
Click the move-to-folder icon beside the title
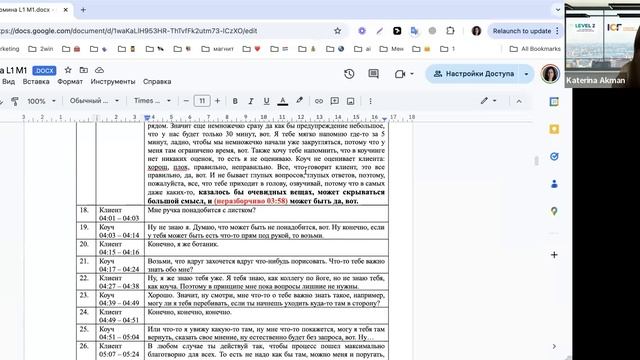pos(84,70)
